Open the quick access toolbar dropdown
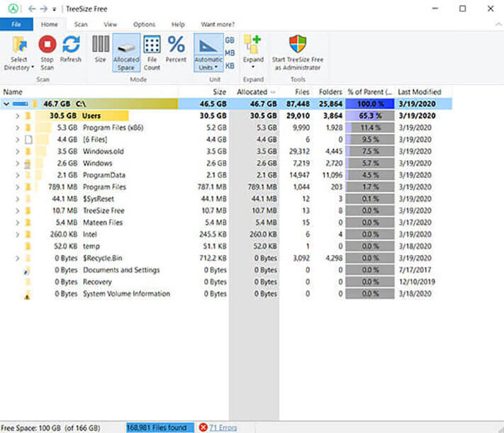 point(55,9)
